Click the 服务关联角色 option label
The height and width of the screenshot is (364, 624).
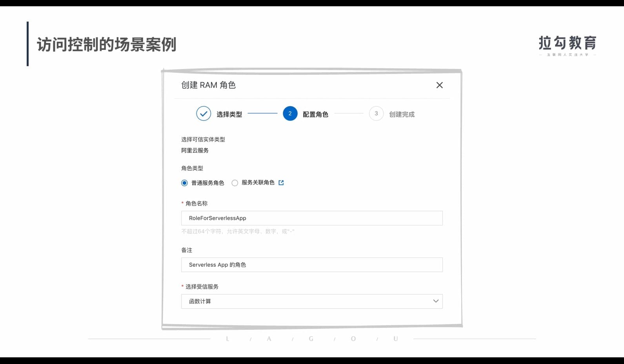point(258,183)
